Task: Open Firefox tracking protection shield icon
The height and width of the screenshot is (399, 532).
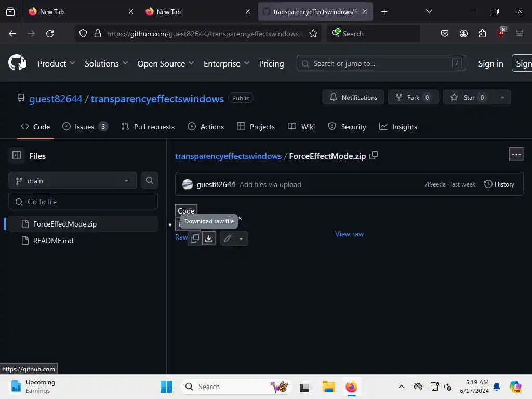Action: click(83, 34)
